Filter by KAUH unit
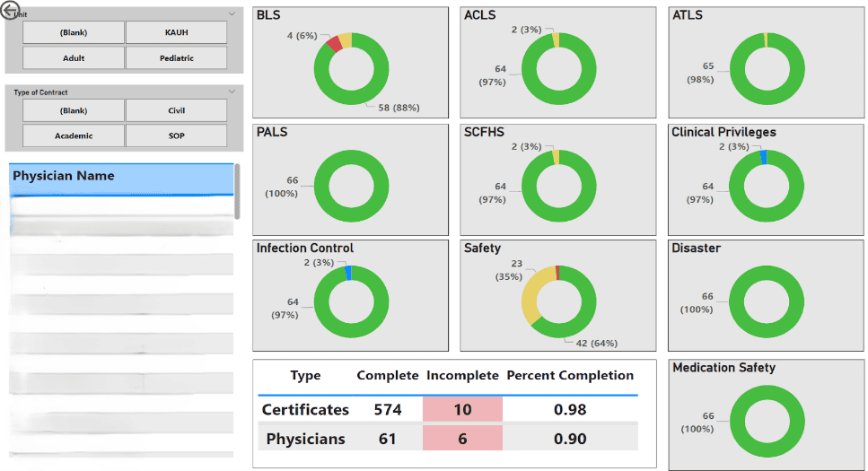The image size is (868, 471). click(176, 32)
